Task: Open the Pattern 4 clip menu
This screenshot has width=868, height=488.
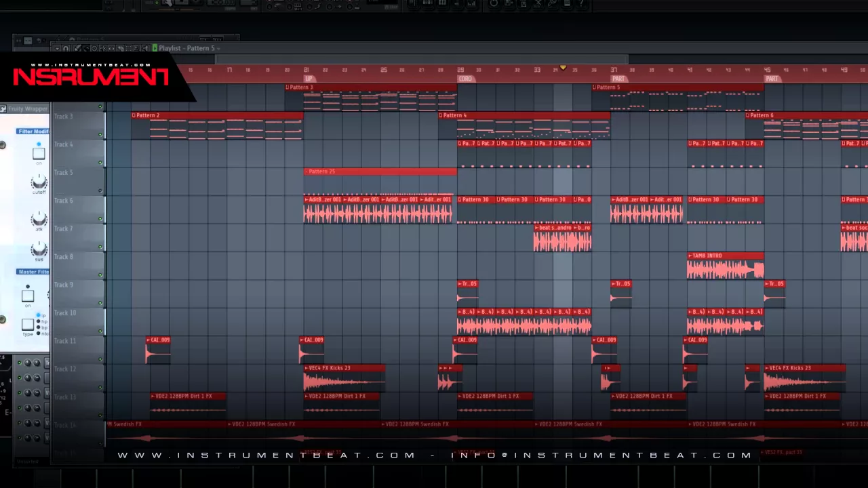Action: (x=441, y=115)
